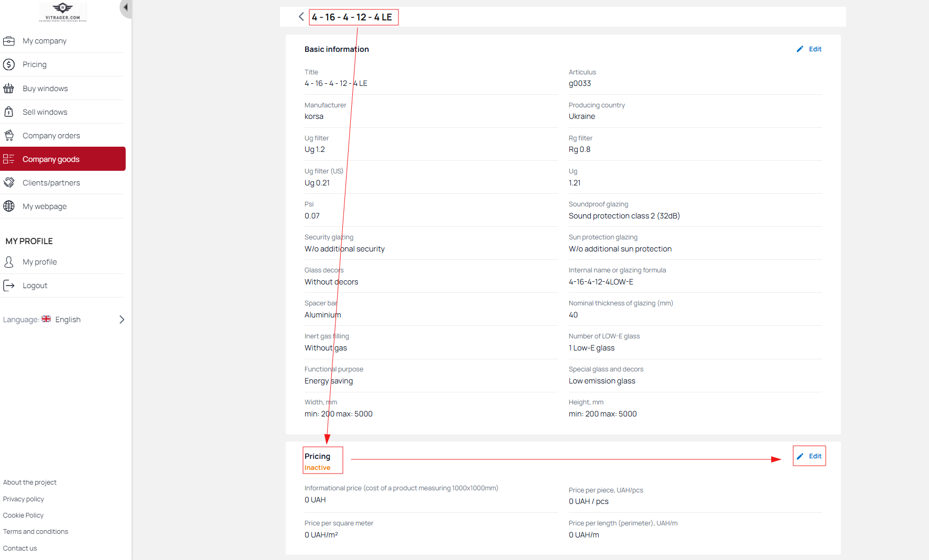Click the Sell windows bag icon
The width and height of the screenshot is (929, 560).
tap(9, 112)
